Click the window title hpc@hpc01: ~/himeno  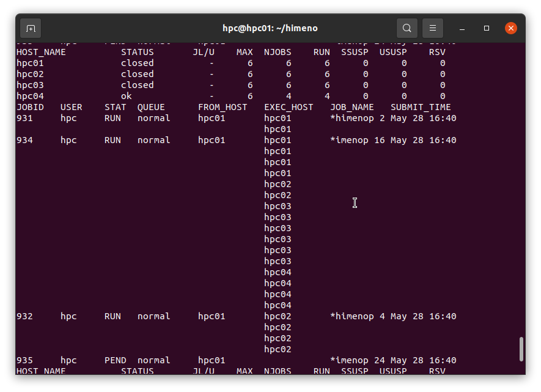click(x=270, y=28)
